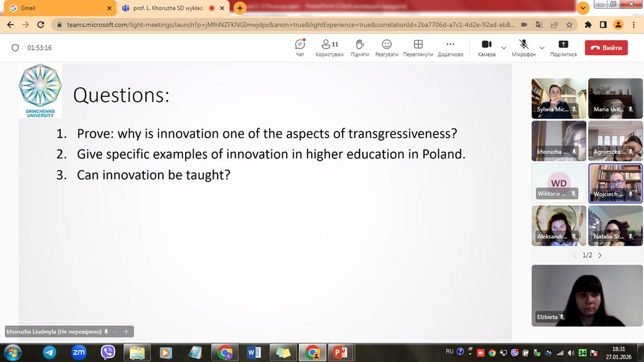644x362 pixels.
Task: Open the meeting Chat panel
Action: (x=300, y=48)
